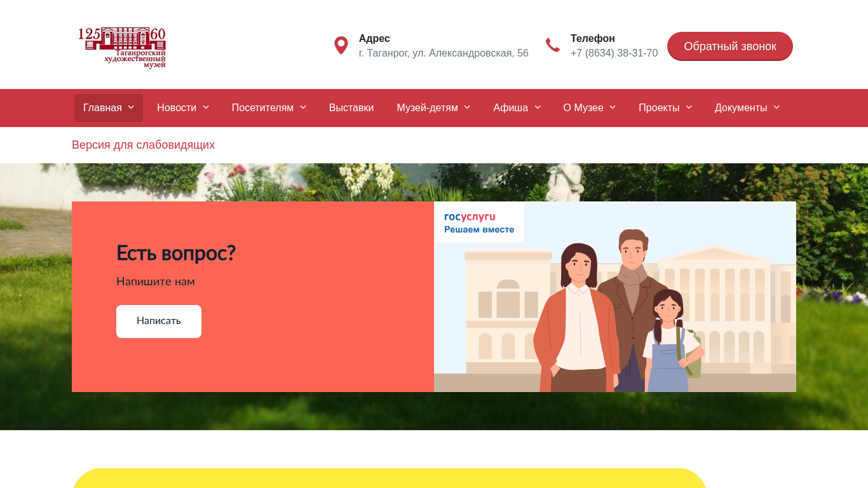Screen dimensions: 868x488
Task: Select the Музей-детям menu item
Action: [x=427, y=108]
